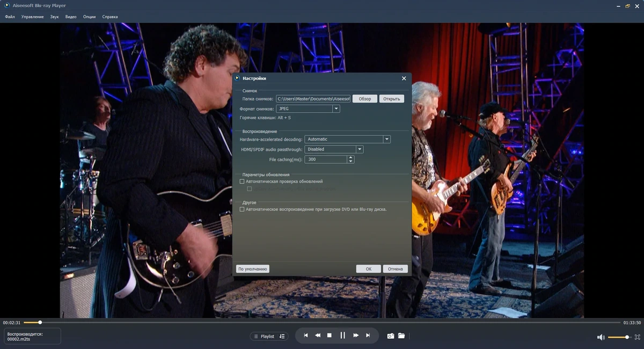Enable Автоматическая проверка обновлений checkbox

[x=242, y=181]
